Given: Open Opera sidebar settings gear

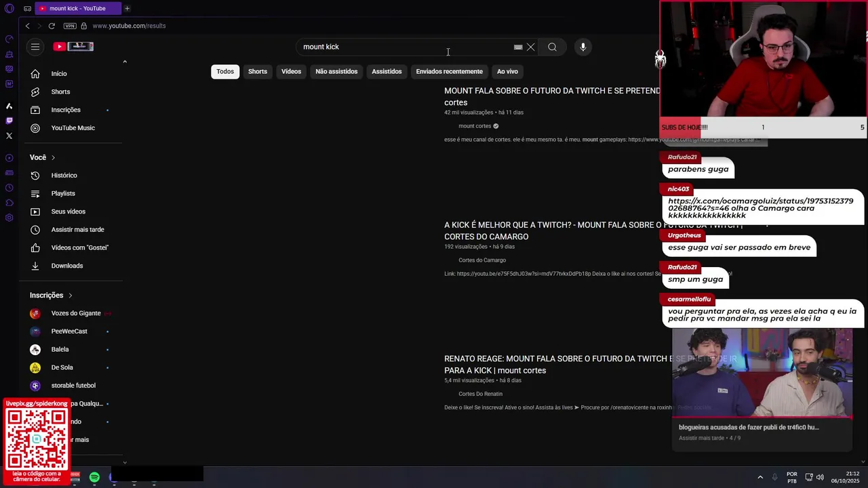Looking at the screenshot, I should click(9, 218).
